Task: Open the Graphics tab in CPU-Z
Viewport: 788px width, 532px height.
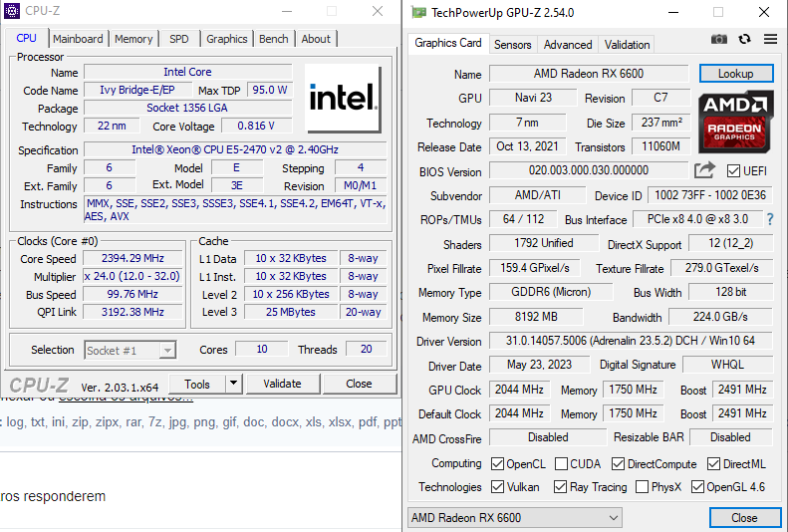Action: pyautogui.click(x=227, y=39)
